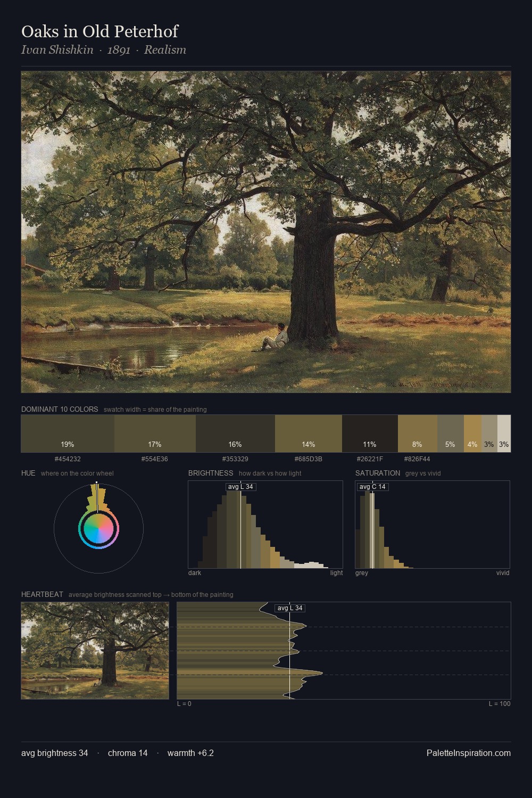Click the hex code #685D3B
The width and height of the screenshot is (532, 798).
point(308,459)
